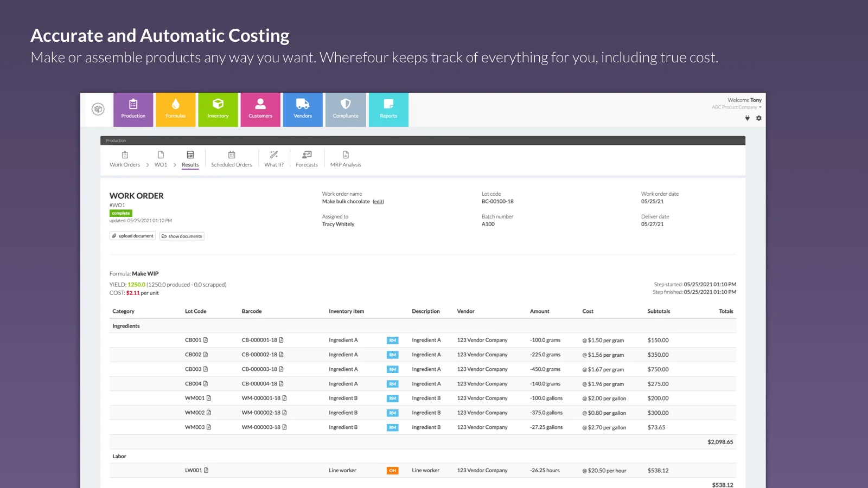Click the Ingredients category row

[423, 326]
